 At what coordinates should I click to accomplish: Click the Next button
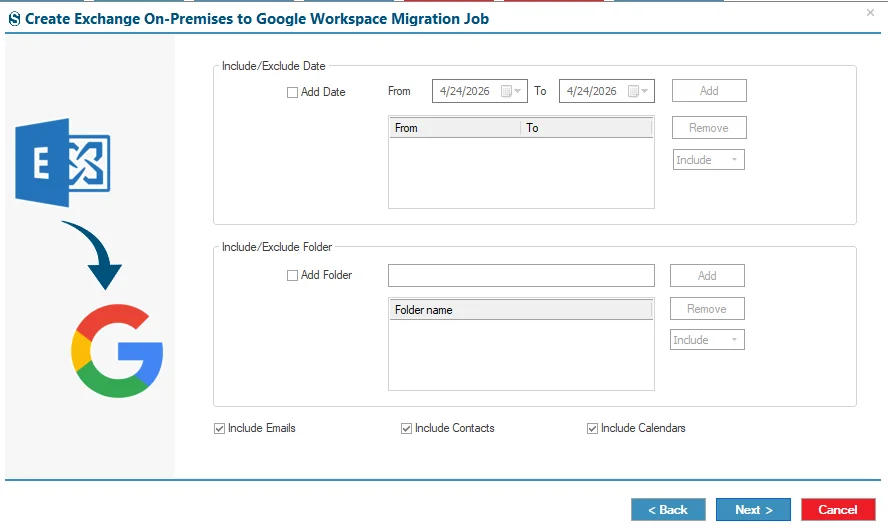tap(753, 509)
